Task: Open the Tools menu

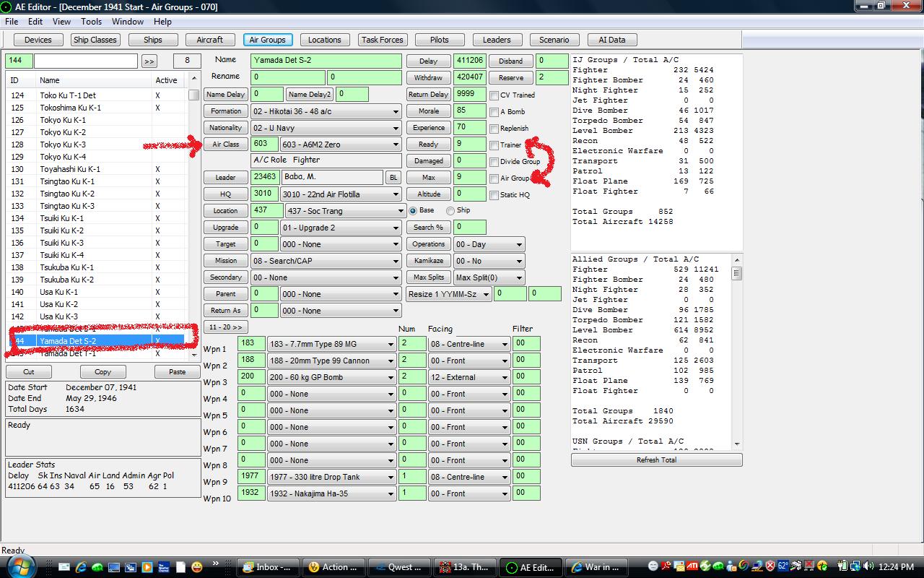Action: click(x=91, y=22)
